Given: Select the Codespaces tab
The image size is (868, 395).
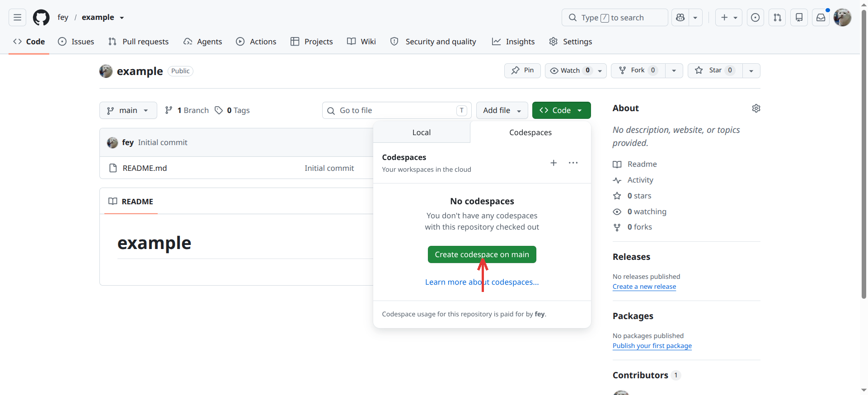Looking at the screenshot, I should tap(530, 132).
